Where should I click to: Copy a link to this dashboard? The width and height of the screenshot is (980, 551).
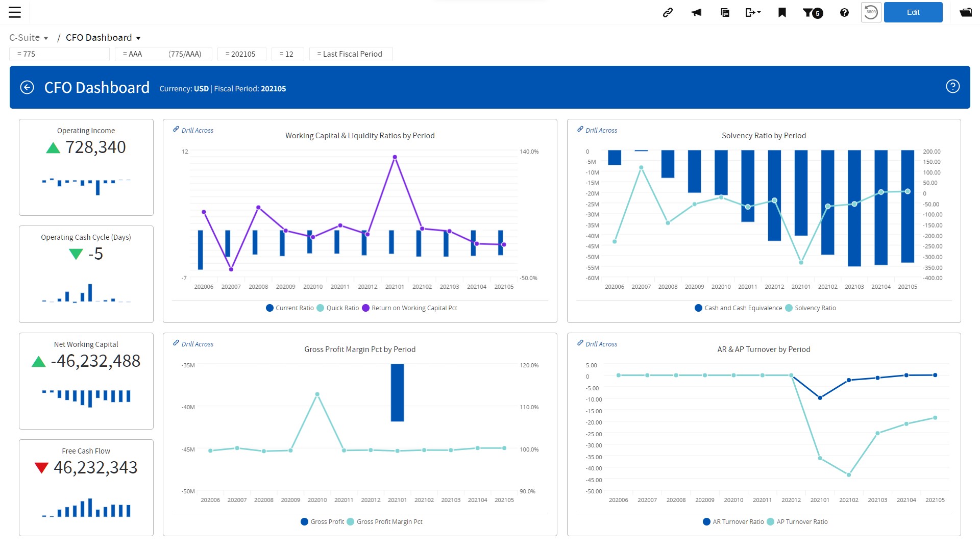point(668,12)
